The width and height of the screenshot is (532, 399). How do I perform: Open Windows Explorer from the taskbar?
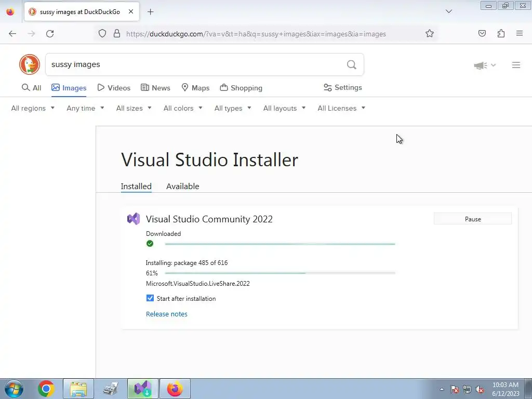pyautogui.click(x=78, y=389)
